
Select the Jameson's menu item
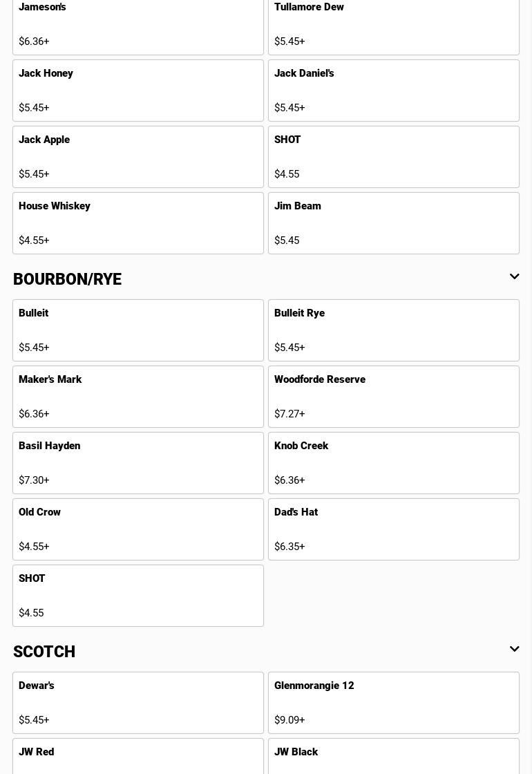click(x=138, y=24)
